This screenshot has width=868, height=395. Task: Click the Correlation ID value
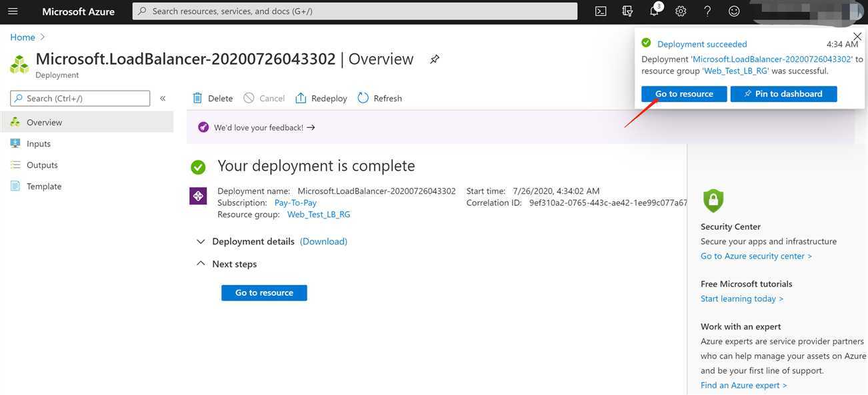click(608, 202)
